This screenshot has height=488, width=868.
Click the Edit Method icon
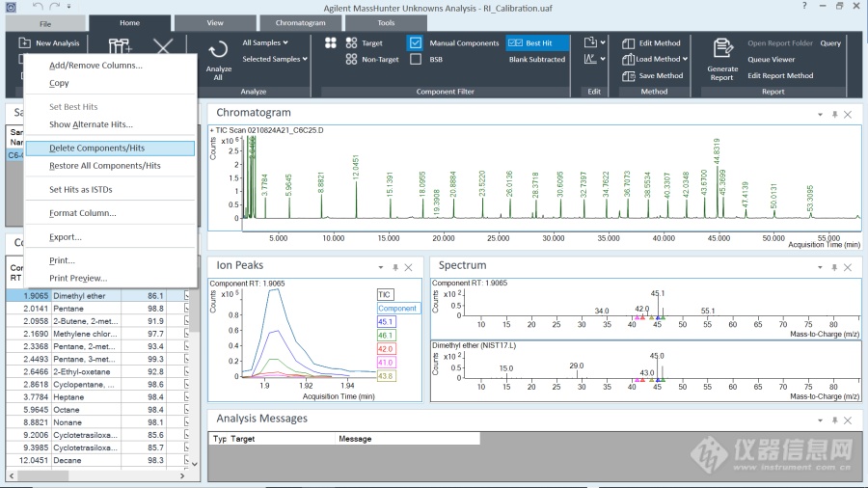tap(628, 43)
